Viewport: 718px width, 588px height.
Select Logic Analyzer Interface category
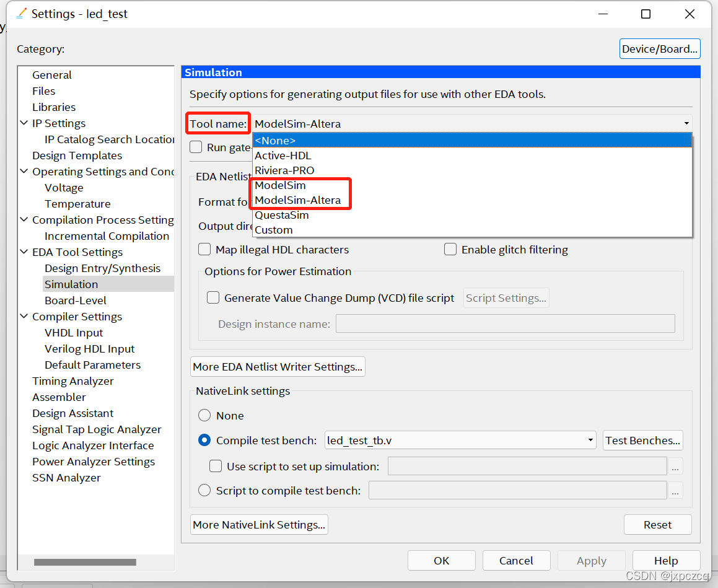click(x=93, y=445)
